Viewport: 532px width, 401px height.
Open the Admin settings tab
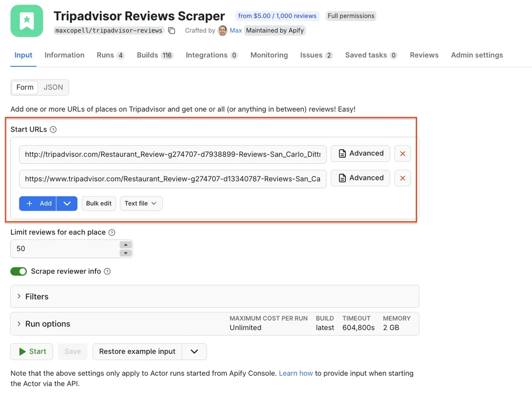(477, 55)
